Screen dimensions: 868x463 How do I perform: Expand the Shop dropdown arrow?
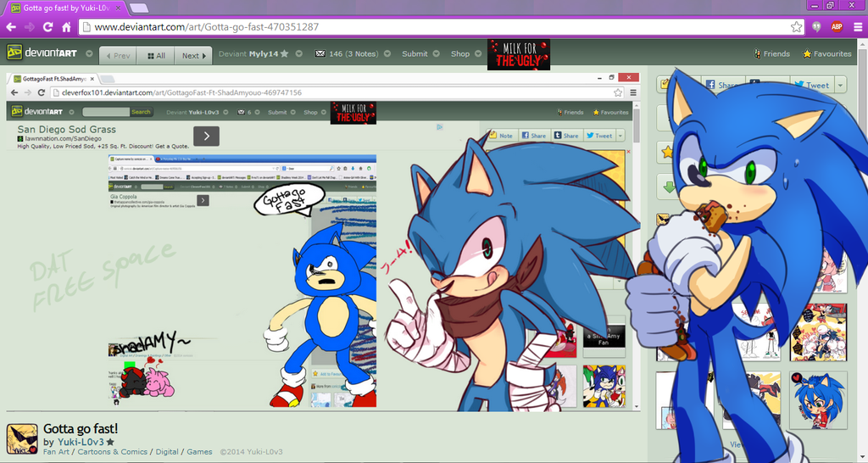478,53
